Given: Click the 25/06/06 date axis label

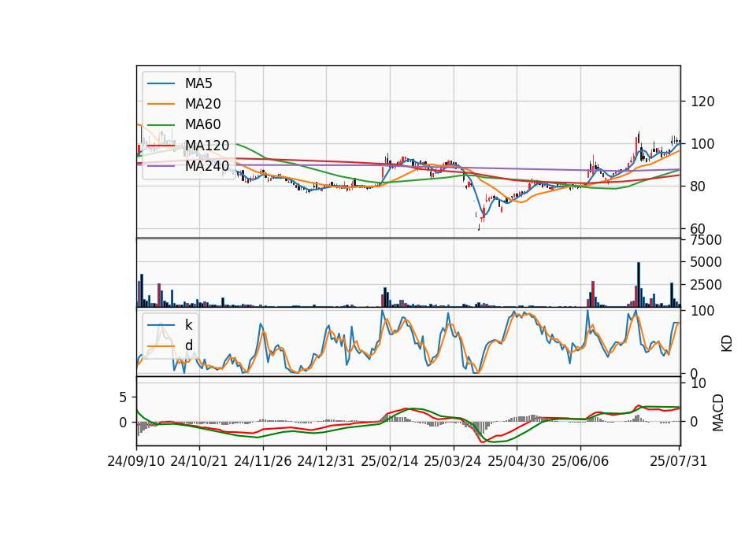Looking at the screenshot, I should point(580,461).
